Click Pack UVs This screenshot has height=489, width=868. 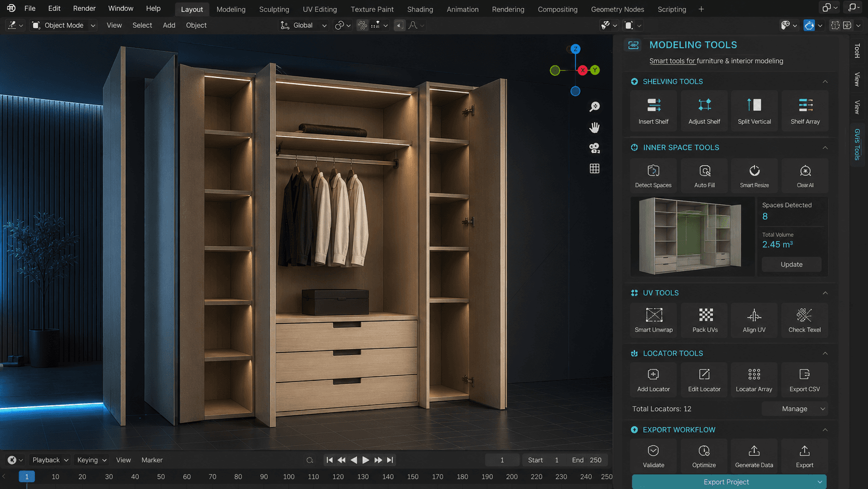(704, 320)
